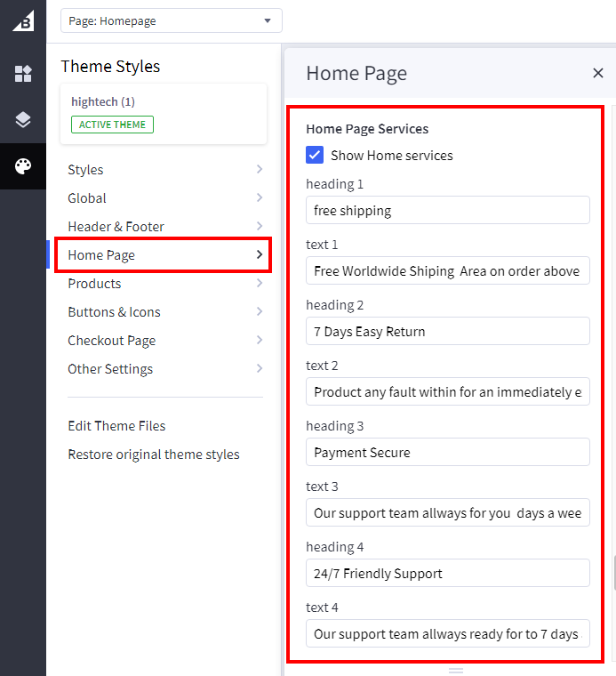Viewport: 616px width, 676px height.
Task: Open Checkout Page settings
Action: click(164, 341)
